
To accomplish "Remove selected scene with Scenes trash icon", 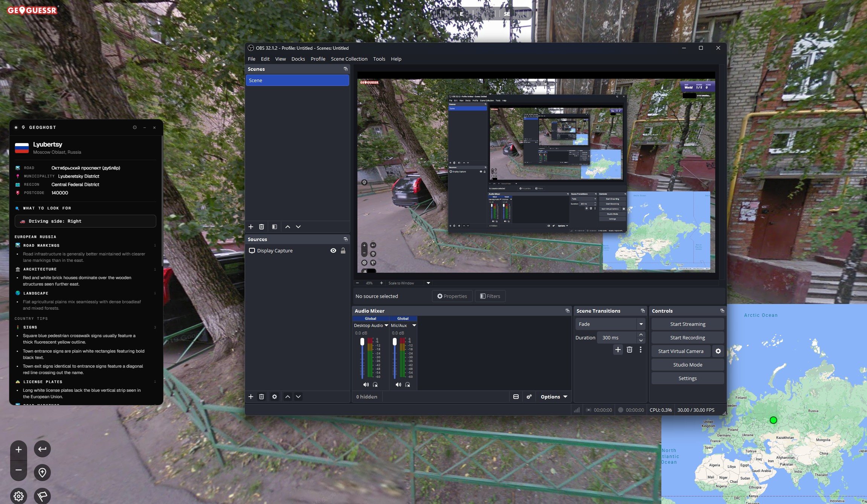I will (x=261, y=227).
